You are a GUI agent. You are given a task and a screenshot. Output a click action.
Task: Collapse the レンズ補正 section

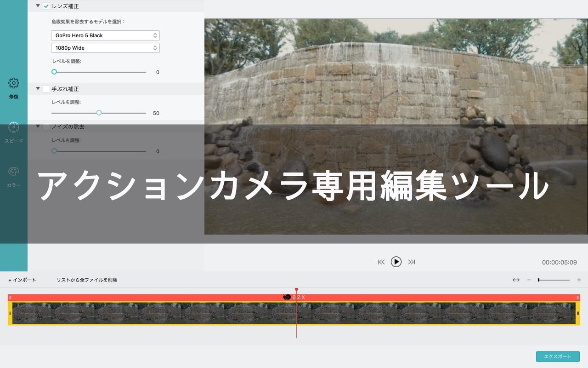38,6
